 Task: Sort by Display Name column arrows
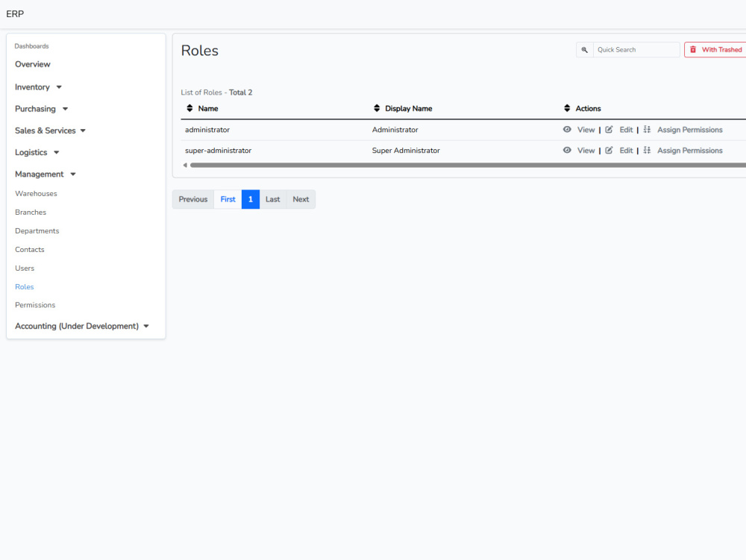[376, 108]
